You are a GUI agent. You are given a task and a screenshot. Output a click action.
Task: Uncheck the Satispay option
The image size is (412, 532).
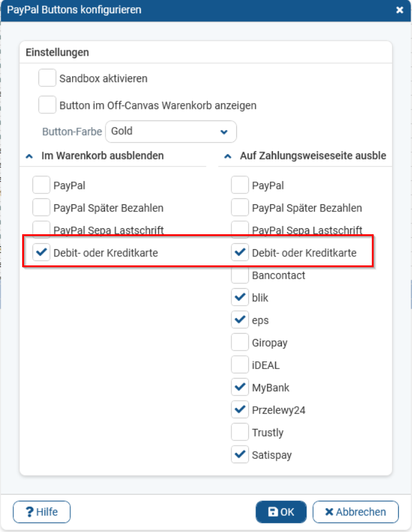[x=240, y=455]
